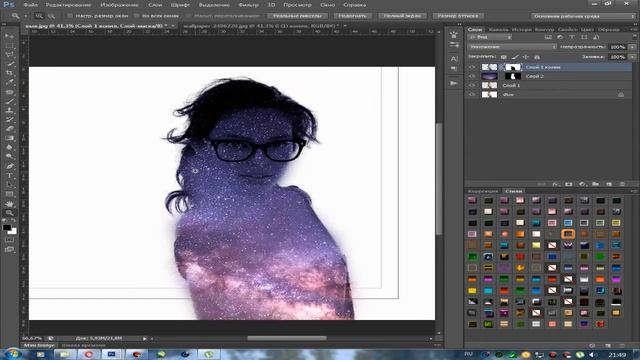Open the Character panel icon in the dock
640x360 pixels.
454,58
